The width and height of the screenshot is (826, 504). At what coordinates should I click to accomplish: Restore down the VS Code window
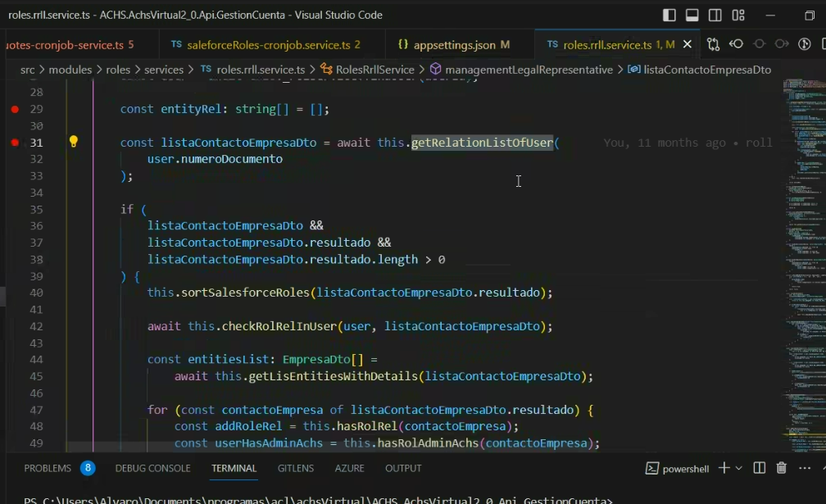(810, 16)
